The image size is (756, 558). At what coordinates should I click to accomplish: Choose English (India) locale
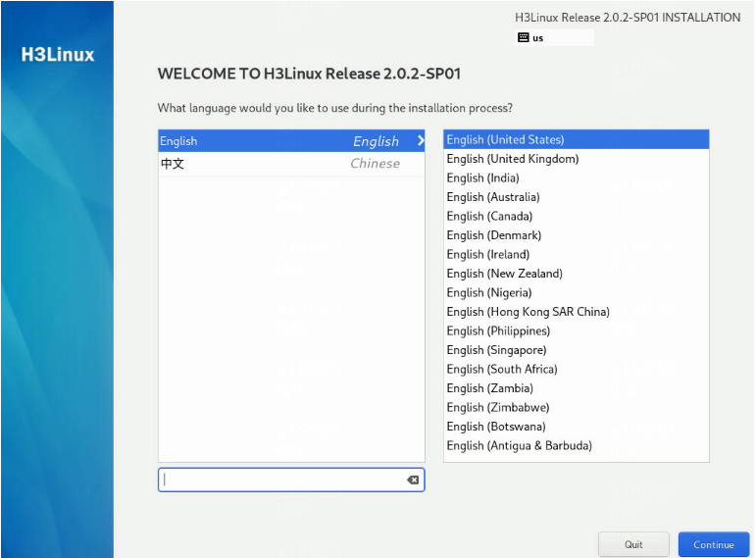tap(577, 178)
